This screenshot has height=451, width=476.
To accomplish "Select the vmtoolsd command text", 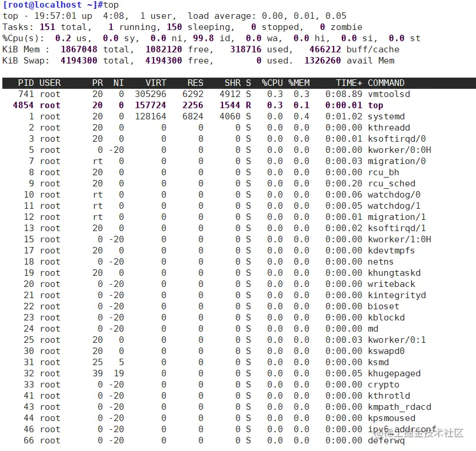I will tap(389, 94).
